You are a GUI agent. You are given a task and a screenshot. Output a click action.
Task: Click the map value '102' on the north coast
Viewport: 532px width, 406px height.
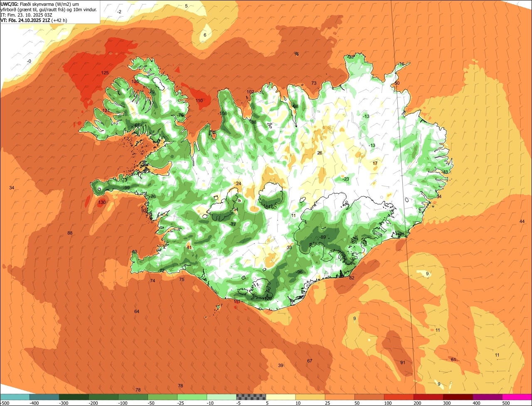(x=250, y=92)
